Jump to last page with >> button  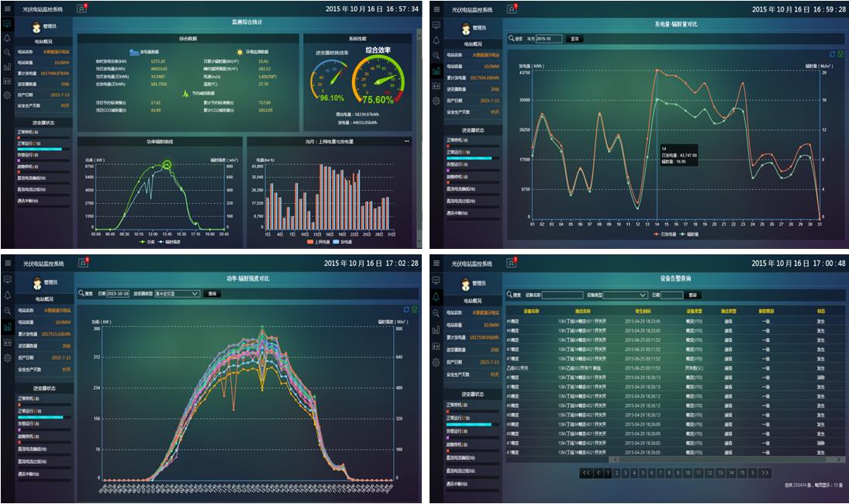click(765, 472)
